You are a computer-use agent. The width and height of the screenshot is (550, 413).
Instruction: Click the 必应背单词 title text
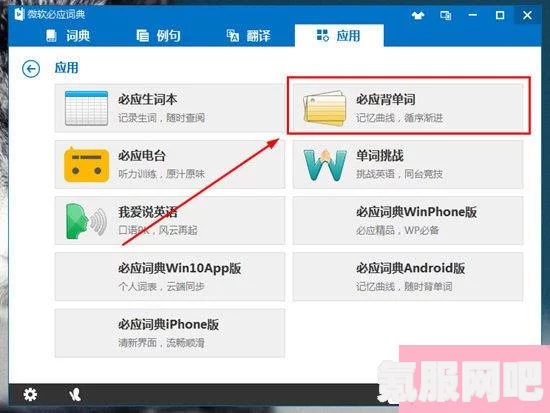(x=385, y=100)
